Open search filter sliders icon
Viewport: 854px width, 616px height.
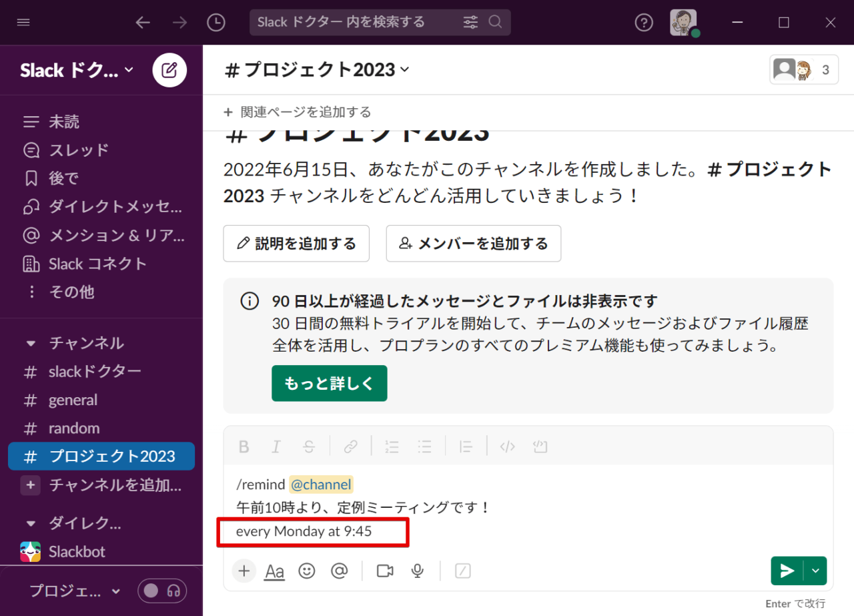(470, 22)
